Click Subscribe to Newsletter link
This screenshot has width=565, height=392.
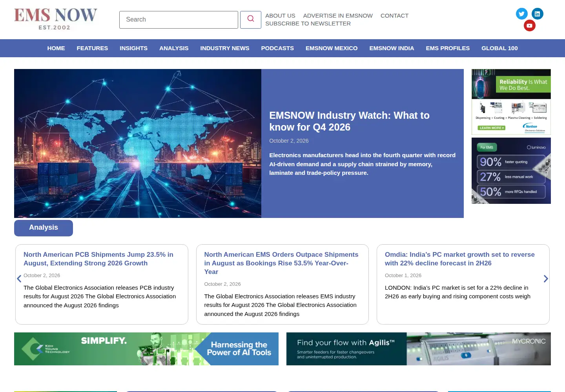tap(308, 24)
